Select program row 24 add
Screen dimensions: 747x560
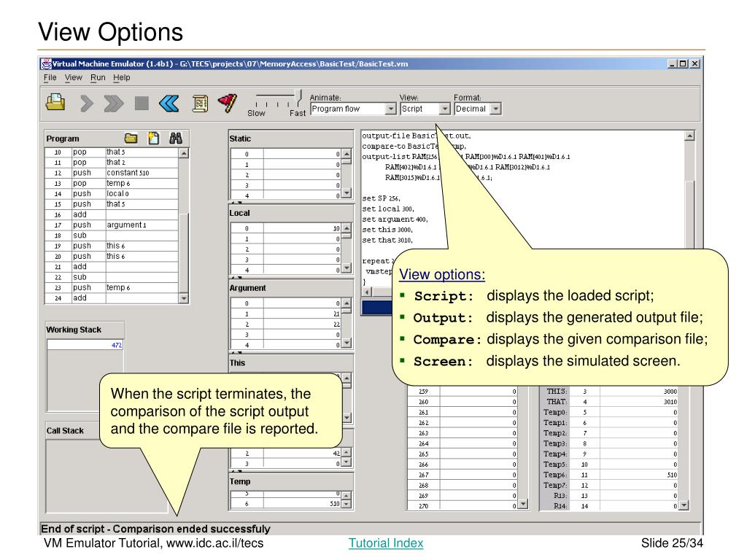pyautogui.click(x=112, y=298)
